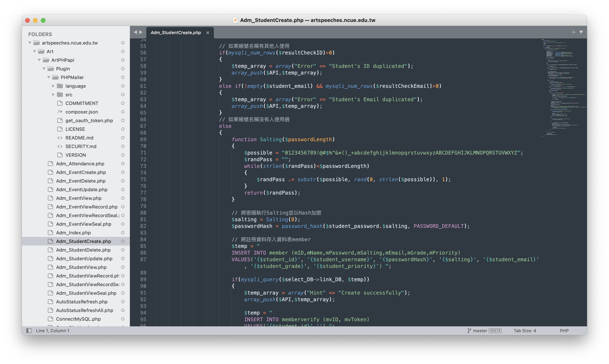Collapse the ArtPHPapi folder
This screenshot has height=364, width=609.
point(39,60)
